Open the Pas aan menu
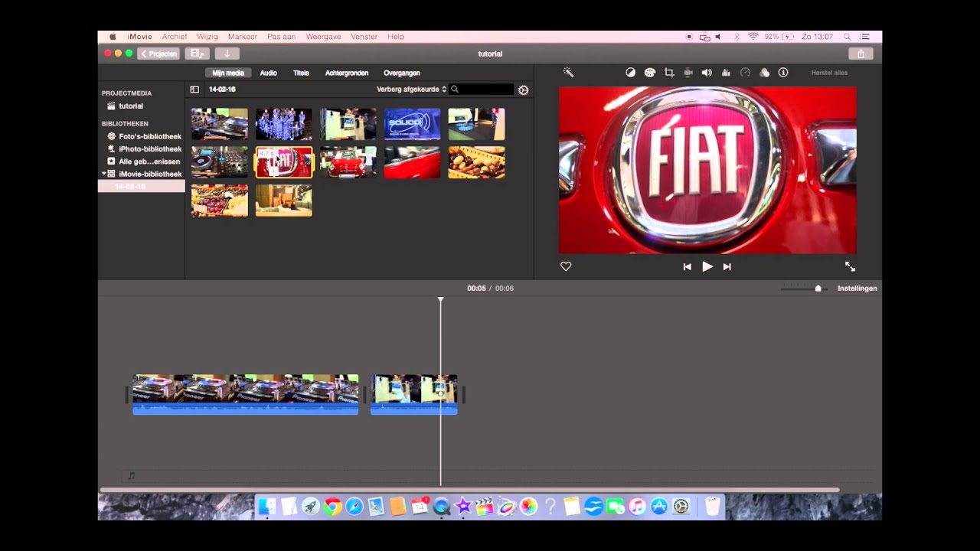980x551 pixels. point(282,37)
